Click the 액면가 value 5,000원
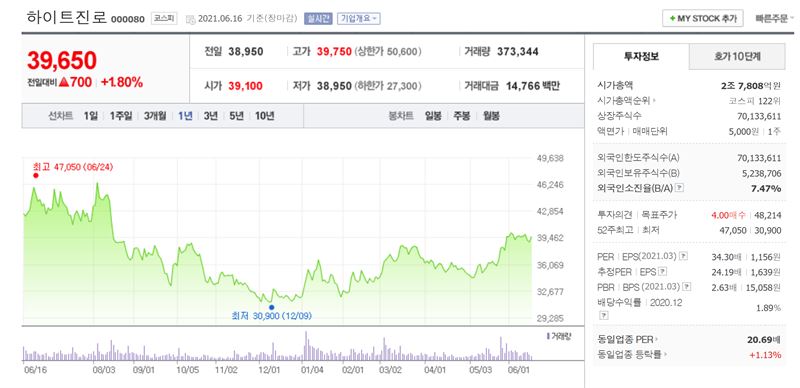 click(745, 131)
